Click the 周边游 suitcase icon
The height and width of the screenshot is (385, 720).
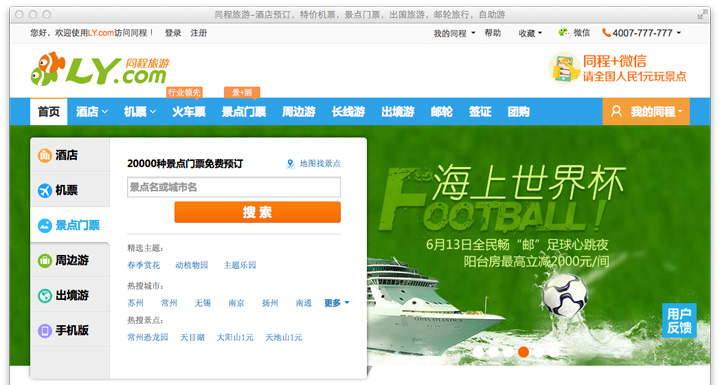(x=45, y=260)
